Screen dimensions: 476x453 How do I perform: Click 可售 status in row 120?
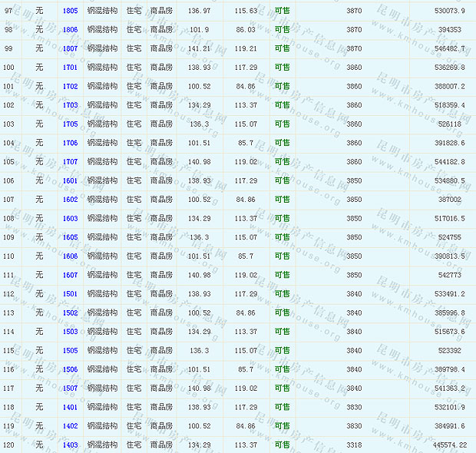pyautogui.click(x=283, y=445)
